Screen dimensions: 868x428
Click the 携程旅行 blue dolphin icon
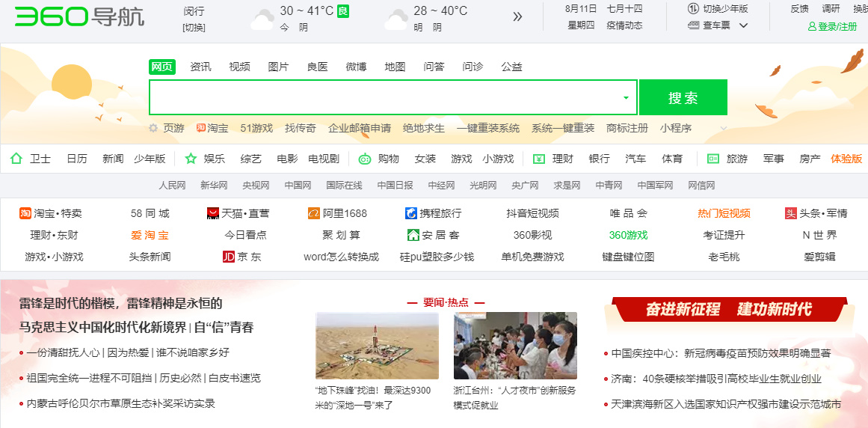pyautogui.click(x=411, y=213)
